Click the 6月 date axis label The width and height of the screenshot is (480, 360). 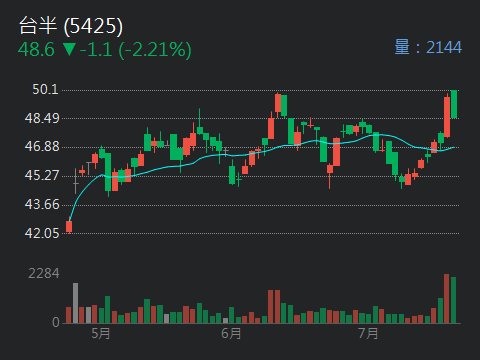click(x=231, y=333)
